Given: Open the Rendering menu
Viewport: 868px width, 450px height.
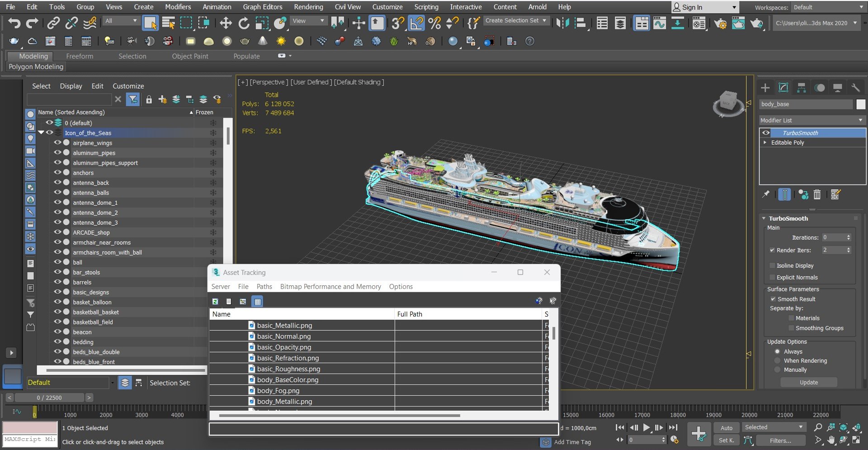Looking at the screenshot, I should 308,7.
